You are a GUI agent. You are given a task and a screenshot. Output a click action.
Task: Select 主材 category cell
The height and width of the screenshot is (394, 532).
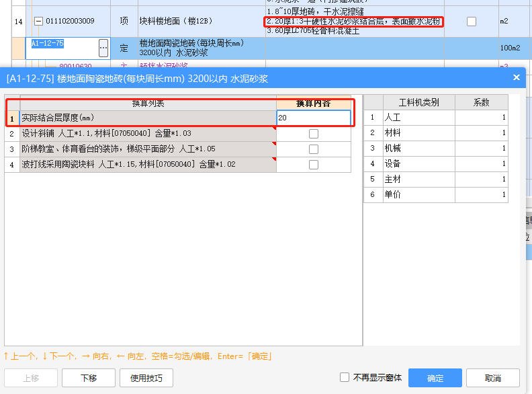click(418, 180)
